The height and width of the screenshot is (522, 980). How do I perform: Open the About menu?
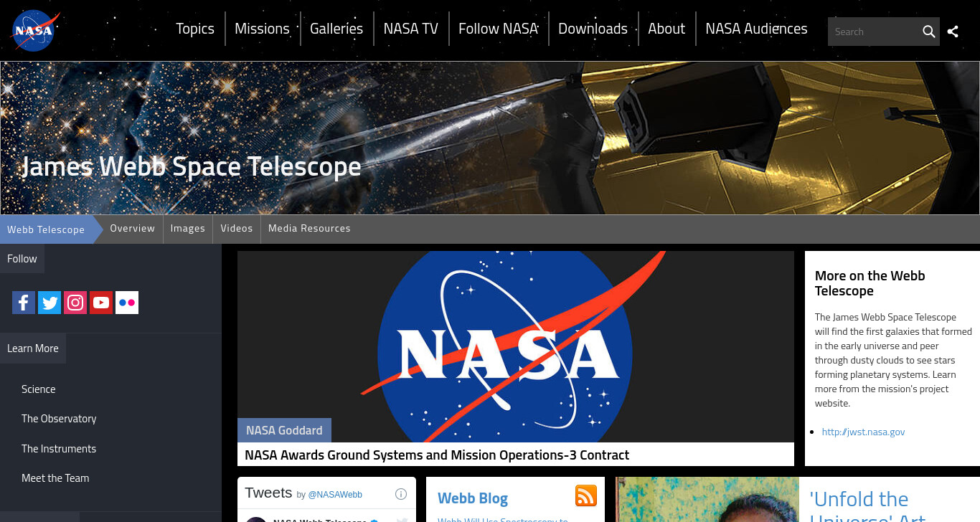click(666, 29)
